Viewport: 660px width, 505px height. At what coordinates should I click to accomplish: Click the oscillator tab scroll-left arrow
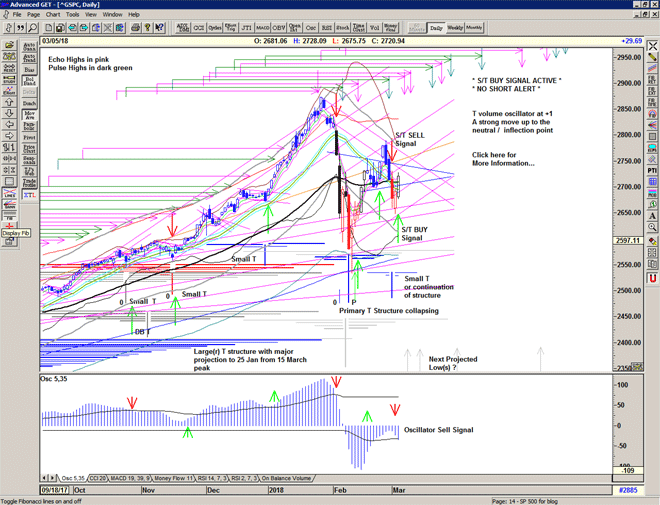(x=44, y=479)
